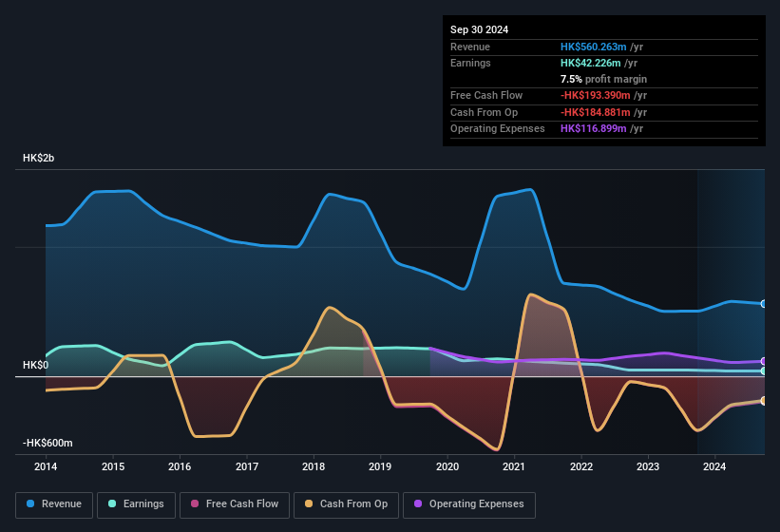
Task: Toggle the Cash From Op legend button
Action: click(x=346, y=504)
